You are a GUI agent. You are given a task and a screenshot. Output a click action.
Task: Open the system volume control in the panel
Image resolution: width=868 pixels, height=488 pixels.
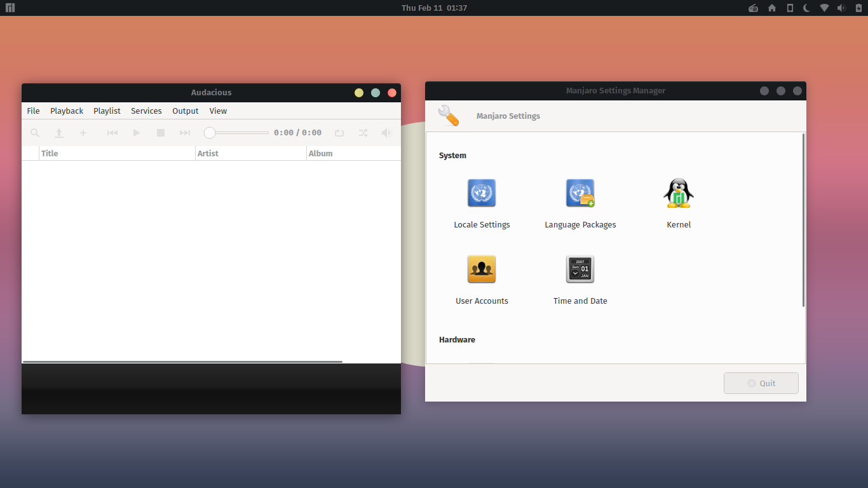[x=840, y=8]
